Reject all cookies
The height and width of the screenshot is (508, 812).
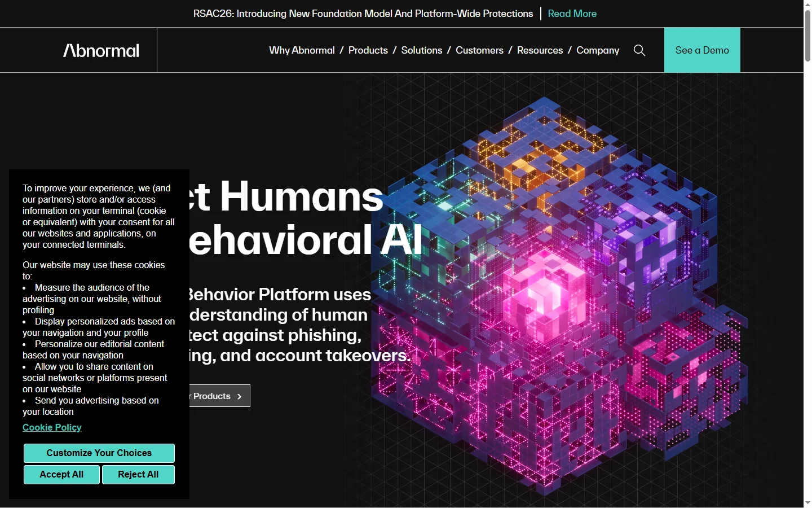[138, 474]
